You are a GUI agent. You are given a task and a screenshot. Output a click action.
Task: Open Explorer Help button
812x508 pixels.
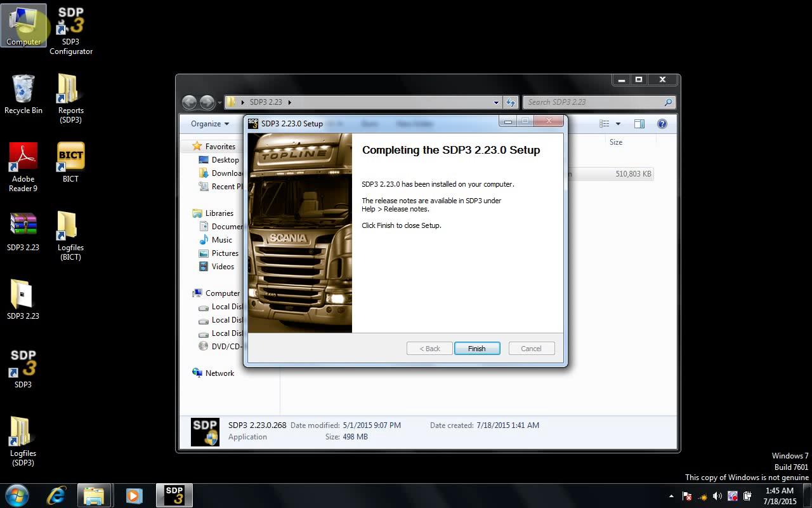pos(662,124)
